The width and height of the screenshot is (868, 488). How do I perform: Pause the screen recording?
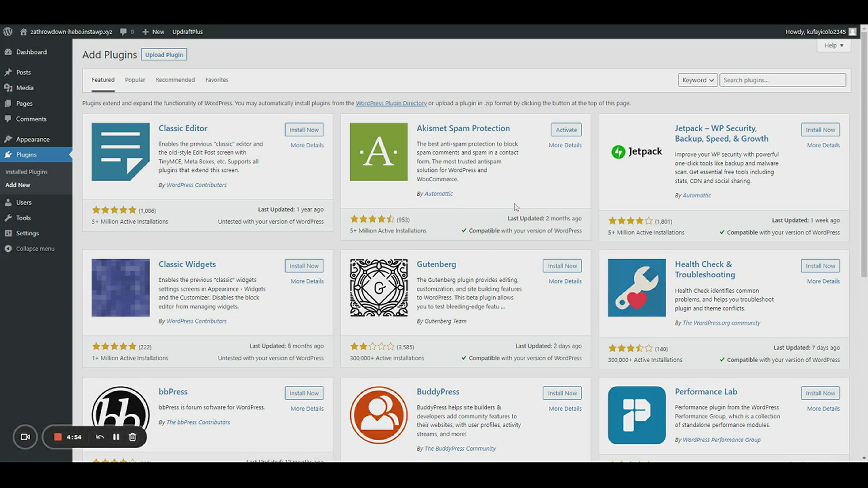(116, 437)
